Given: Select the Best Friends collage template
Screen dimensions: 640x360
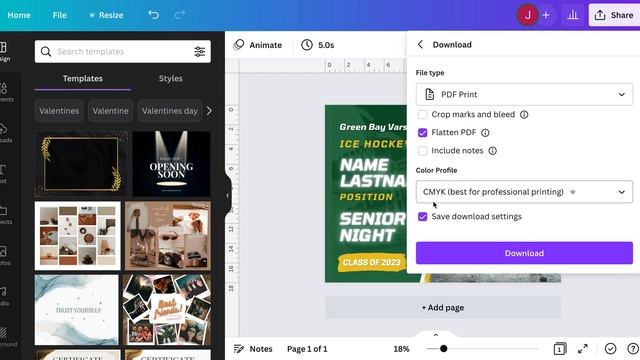Looking at the screenshot, I should 167,310.
